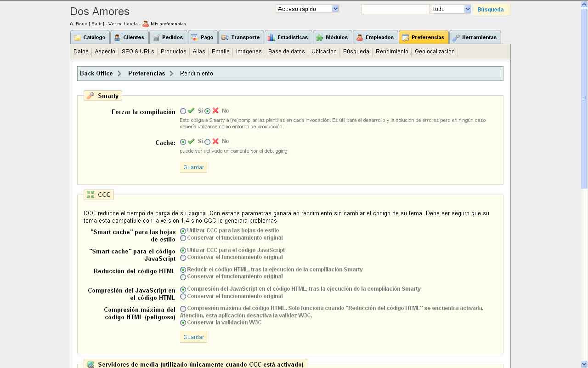This screenshot has width=588, height=368.
Task: Enable Sí for Forzar la compilación
Action: (183, 111)
